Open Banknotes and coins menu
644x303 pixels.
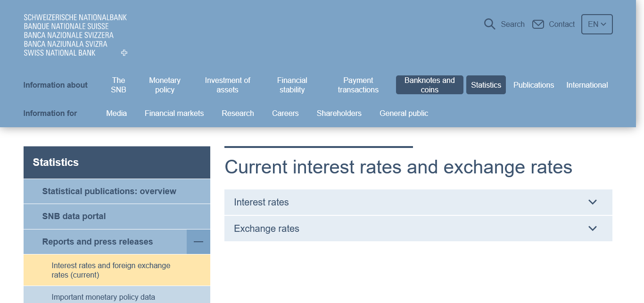pyautogui.click(x=429, y=85)
